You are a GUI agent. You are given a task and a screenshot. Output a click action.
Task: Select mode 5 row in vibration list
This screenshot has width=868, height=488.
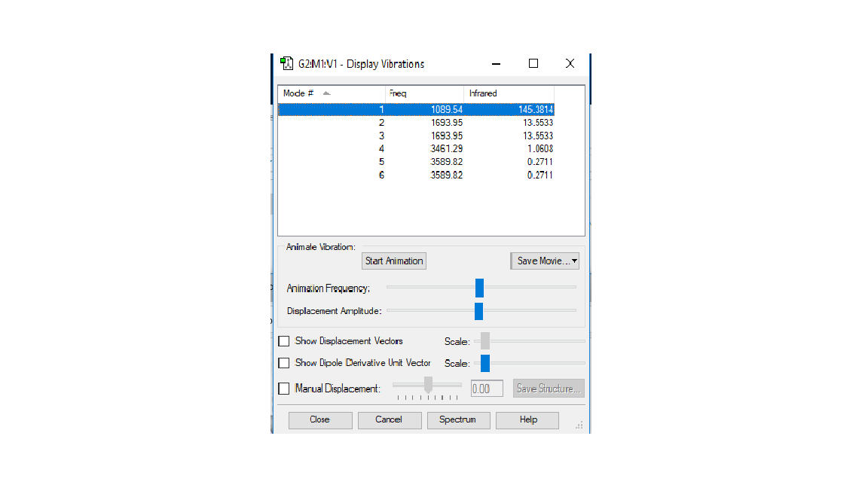tap(416, 162)
